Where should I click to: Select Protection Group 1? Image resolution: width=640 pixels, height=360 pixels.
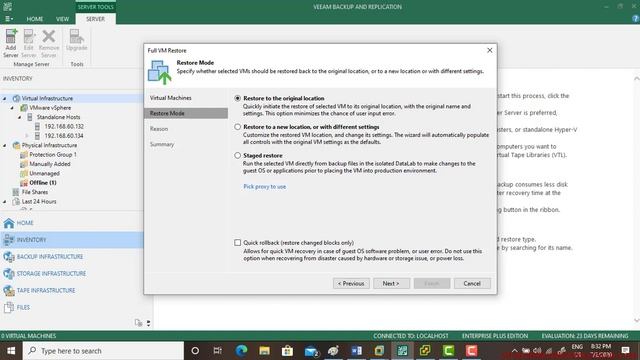coord(53,155)
